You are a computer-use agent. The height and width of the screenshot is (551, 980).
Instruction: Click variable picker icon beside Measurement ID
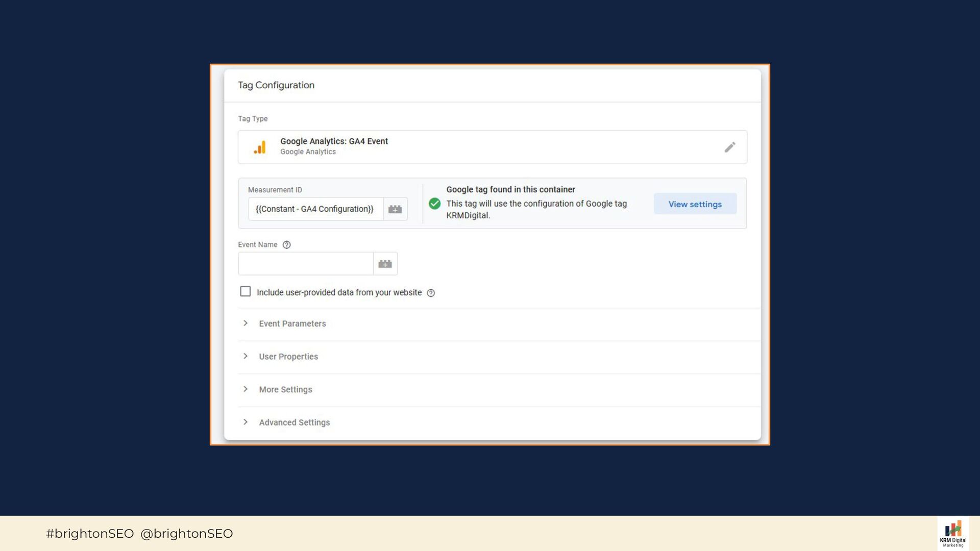point(395,209)
